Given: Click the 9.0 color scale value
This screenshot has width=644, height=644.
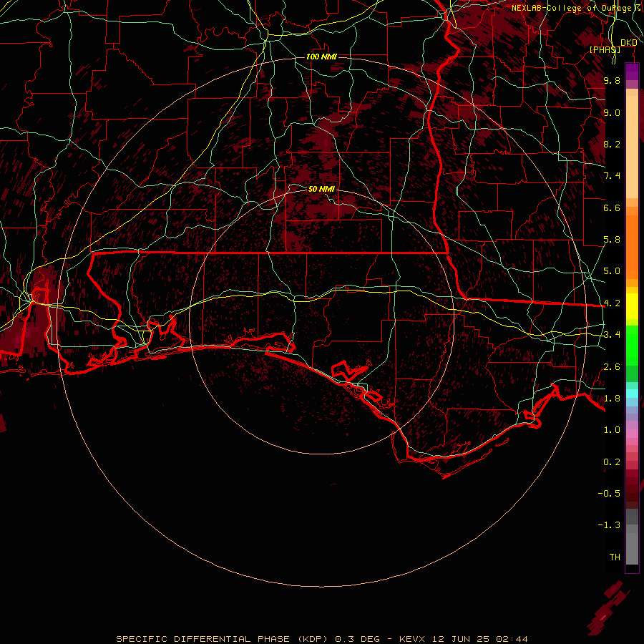Looking at the screenshot, I should point(612,112).
